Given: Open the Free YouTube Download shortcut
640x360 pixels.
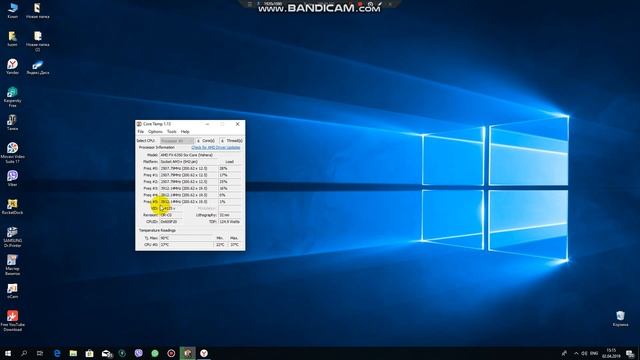Looking at the screenshot, I should (x=12, y=320).
